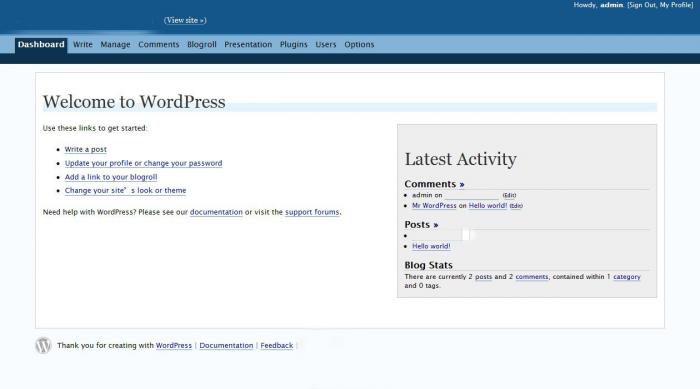Click the View site link

tap(185, 20)
